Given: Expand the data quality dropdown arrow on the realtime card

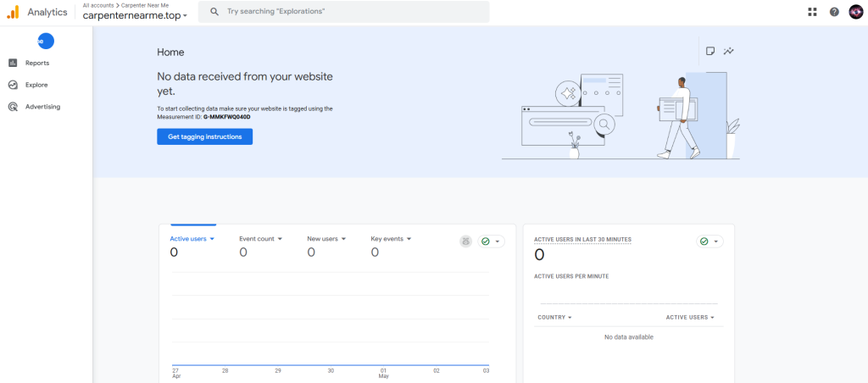Looking at the screenshot, I should coord(715,241).
